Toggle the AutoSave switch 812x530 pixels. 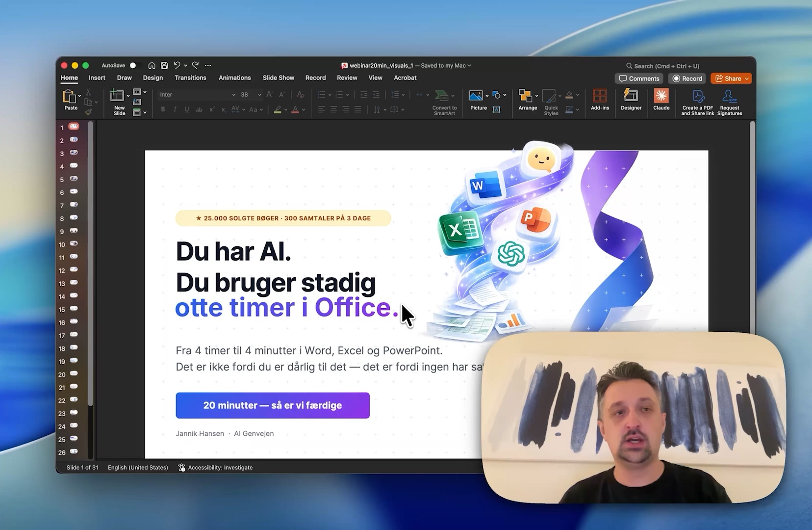point(136,65)
